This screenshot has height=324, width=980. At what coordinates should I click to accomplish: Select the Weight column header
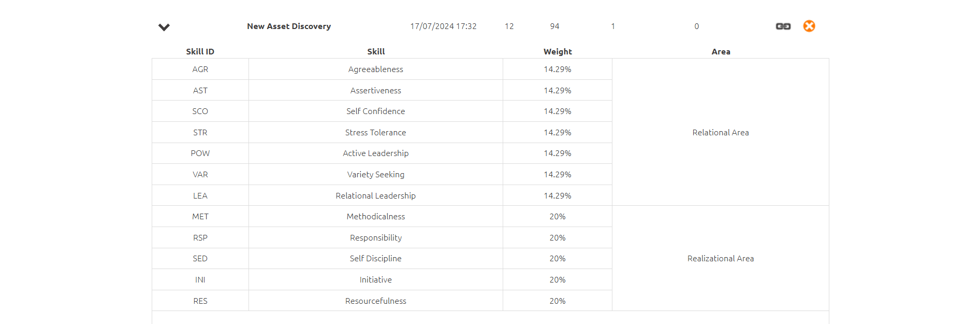558,52
